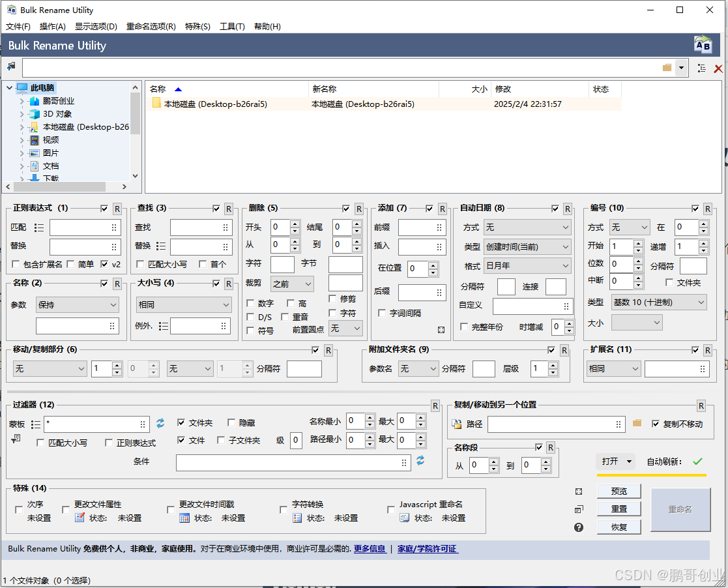The height and width of the screenshot is (588, 728).
Task: Open the 打开 dropdown button
Action: (x=616, y=461)
